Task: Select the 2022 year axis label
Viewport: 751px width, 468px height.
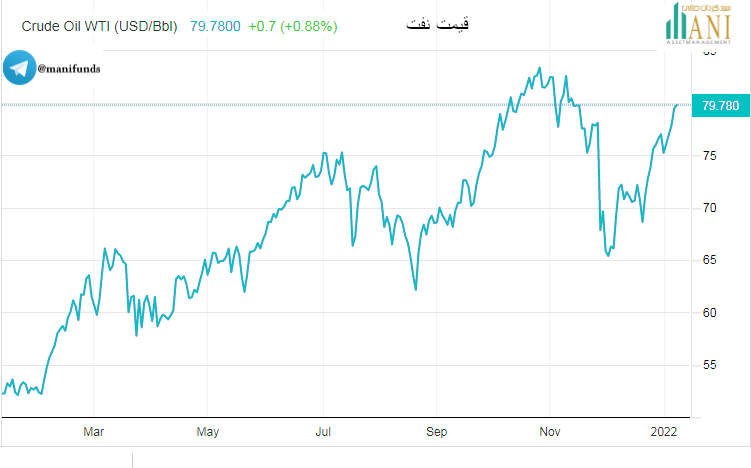Action: pyautogui.click(x=664, y=432)
